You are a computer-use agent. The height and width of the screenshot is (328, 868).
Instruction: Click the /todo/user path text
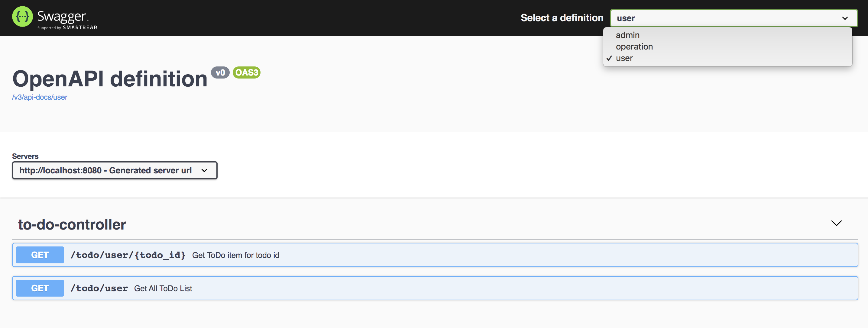(x=99, y=288)
